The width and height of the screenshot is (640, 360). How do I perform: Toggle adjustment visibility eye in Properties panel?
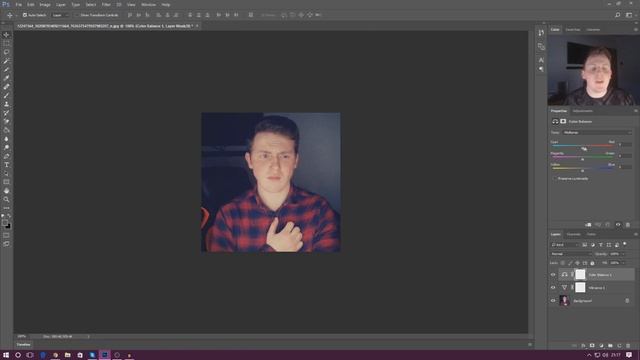[618, 225]
